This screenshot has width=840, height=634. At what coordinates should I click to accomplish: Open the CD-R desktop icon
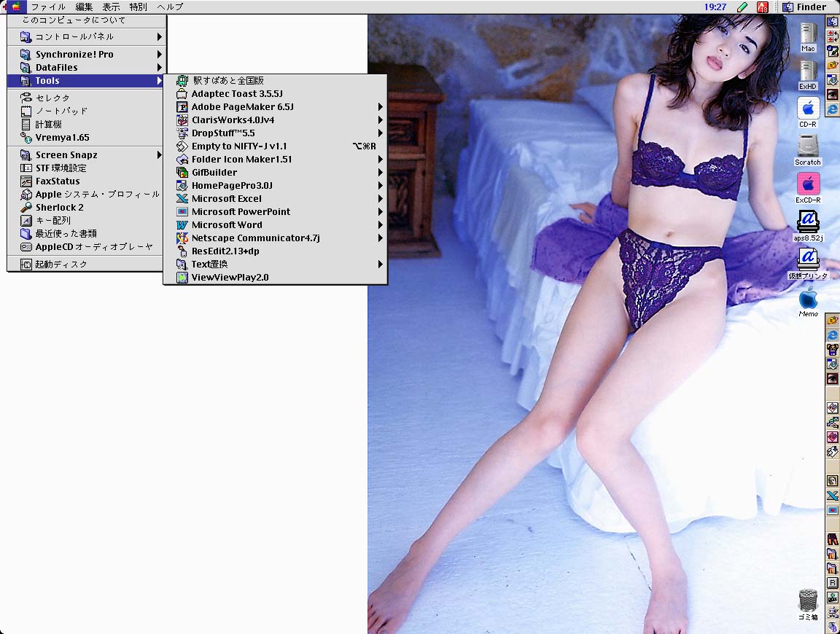point(808,109)
